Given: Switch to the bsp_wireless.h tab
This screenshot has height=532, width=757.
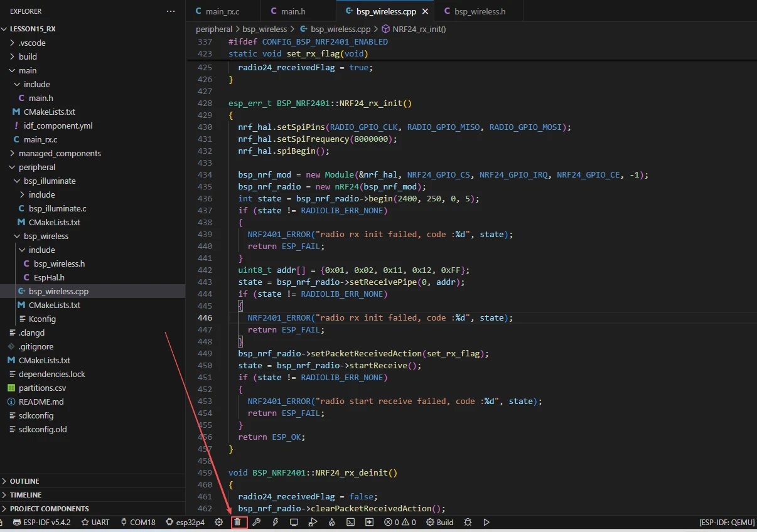Looking at the screenshot, I should (x=480, y=11).
